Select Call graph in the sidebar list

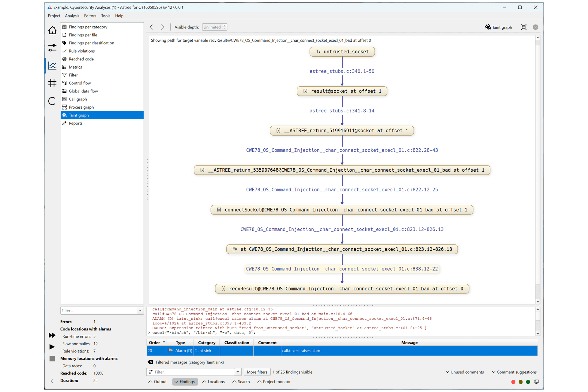(78, 99)
